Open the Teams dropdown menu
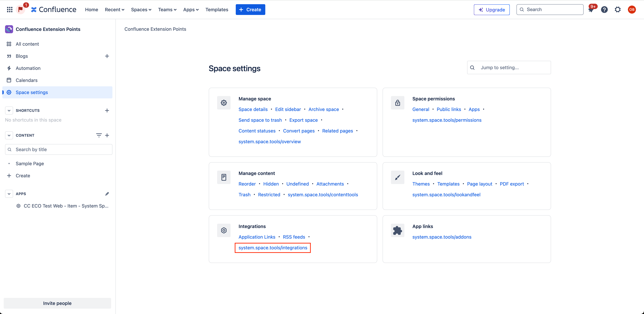 point(167,10)
